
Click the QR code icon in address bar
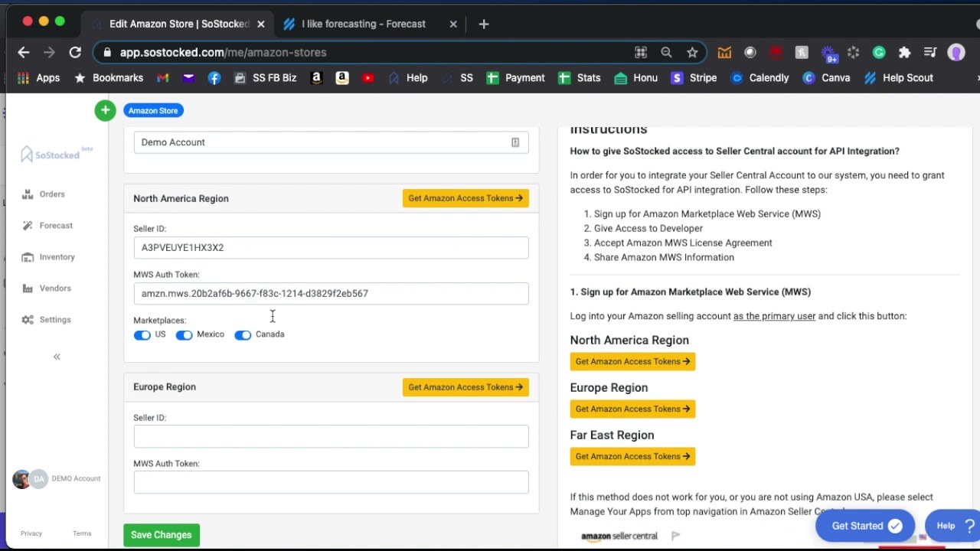point(641,52)
